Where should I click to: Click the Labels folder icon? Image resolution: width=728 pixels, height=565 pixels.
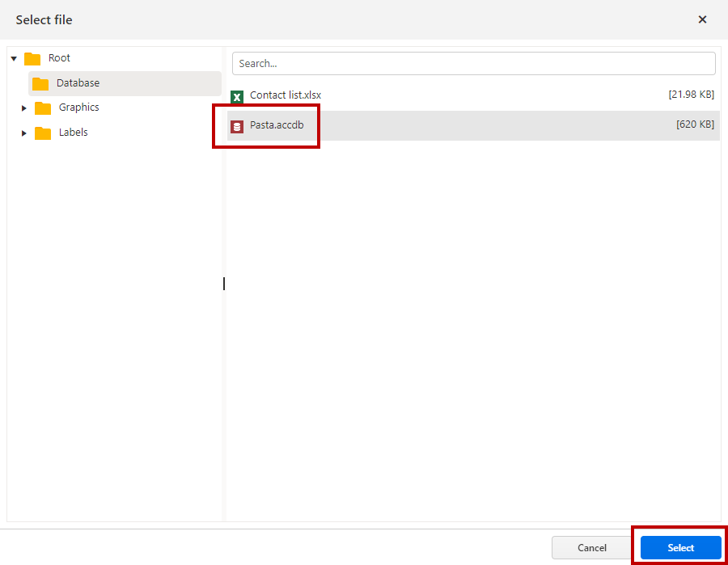(x=43, y=133)
